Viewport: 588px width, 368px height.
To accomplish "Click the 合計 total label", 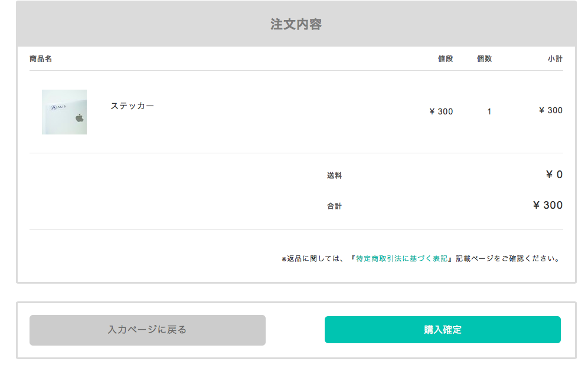I will [334, 206].
